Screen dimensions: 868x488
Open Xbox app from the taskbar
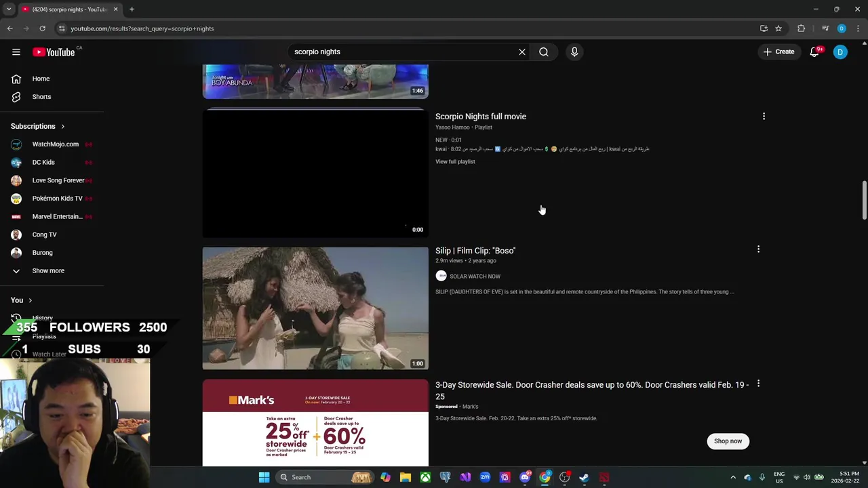click(425, 477)
